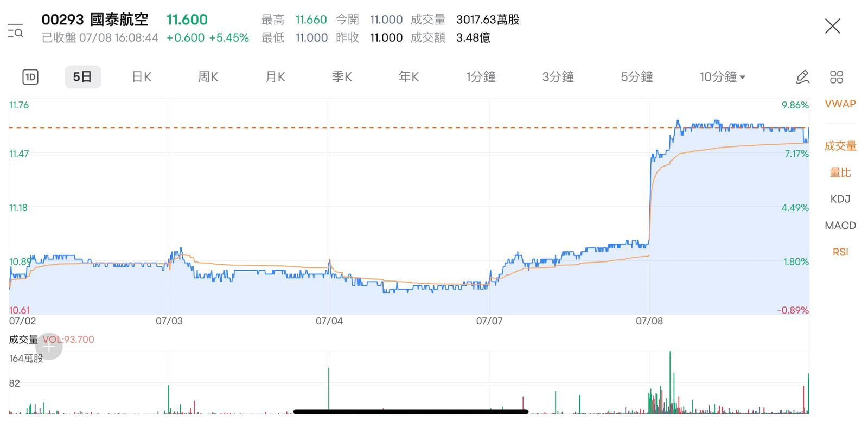Toggle the RSI indicator
This screenshot has width=868, height=422.
coord(840,252)
